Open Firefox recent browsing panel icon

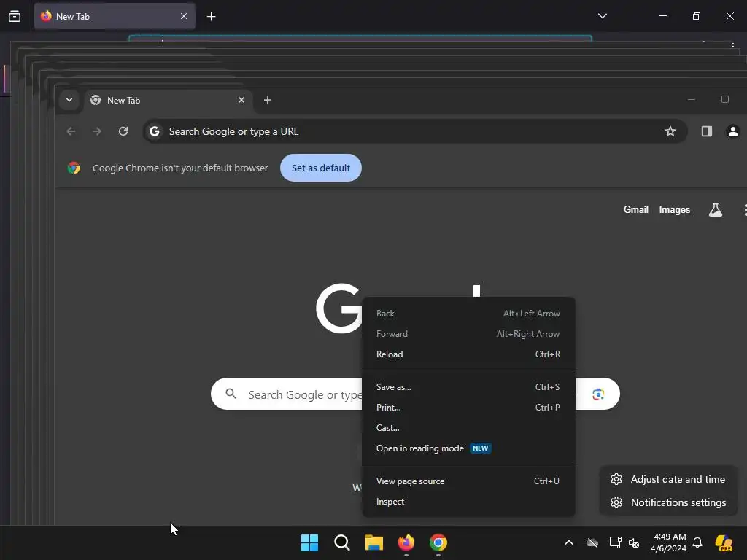click(15, 16)
